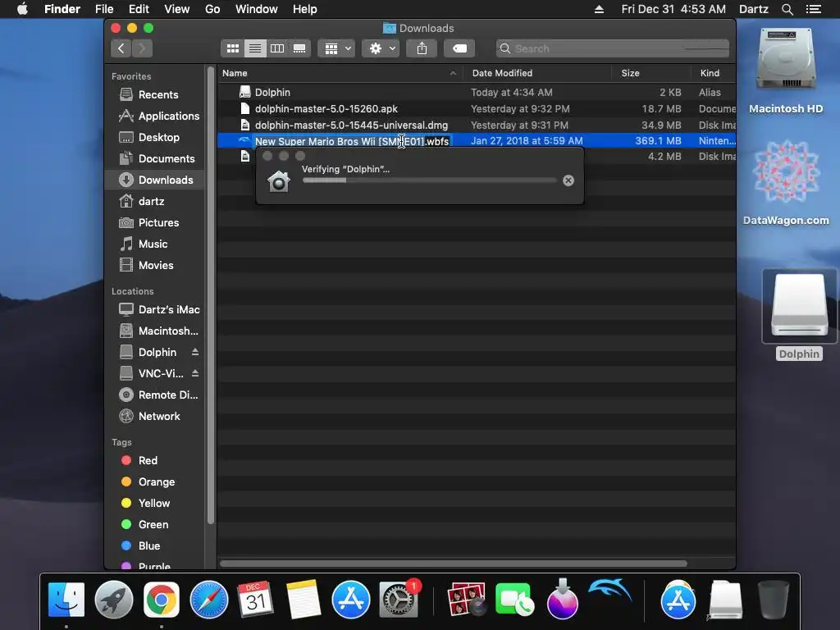Open the gear Action menu
Image resolution: width=840 pixels, height=630 pixels.
(x=381, y=48)
